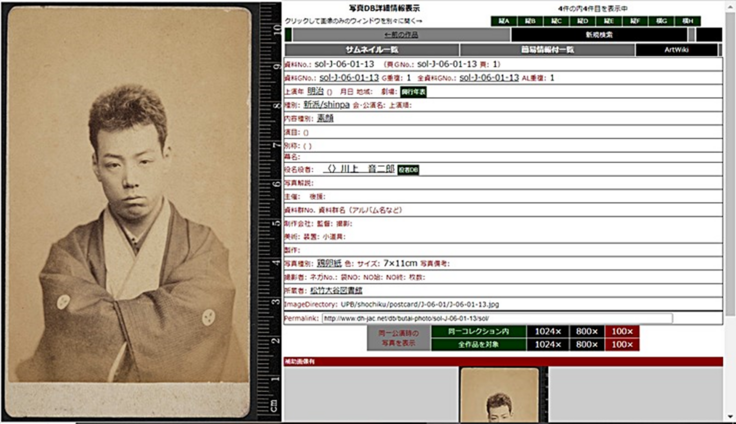Open the サムネイル一覧 tab
Image resolution: width=736 pixels, height=424 pixels.
[x=371, y=49]
